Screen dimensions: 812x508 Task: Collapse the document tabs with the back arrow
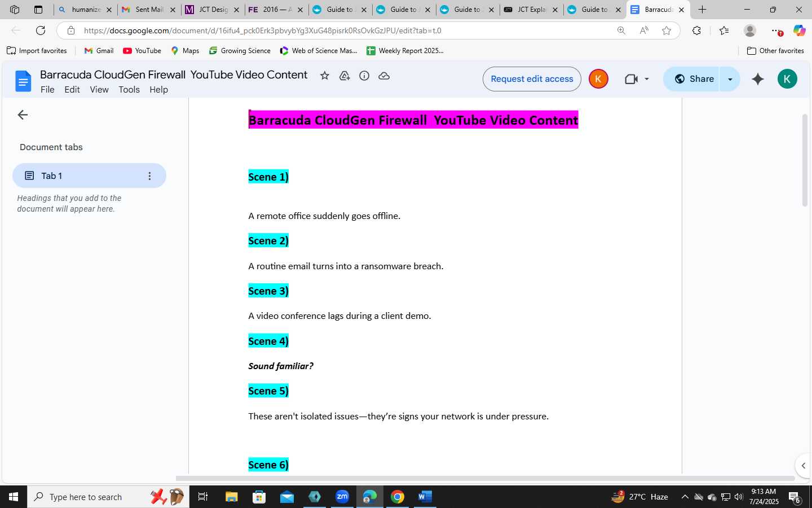pyautogui.click(x=23, y=115)
